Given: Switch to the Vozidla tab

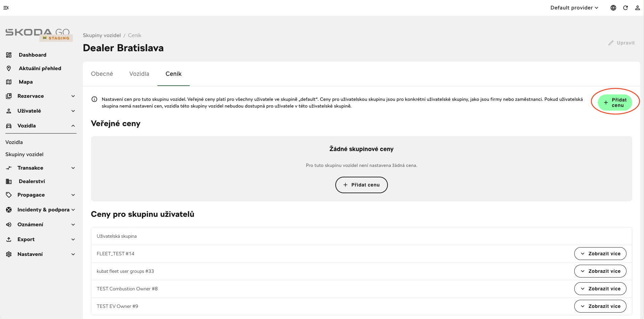Looking at the screenshot, I should (x=139, y=74).
